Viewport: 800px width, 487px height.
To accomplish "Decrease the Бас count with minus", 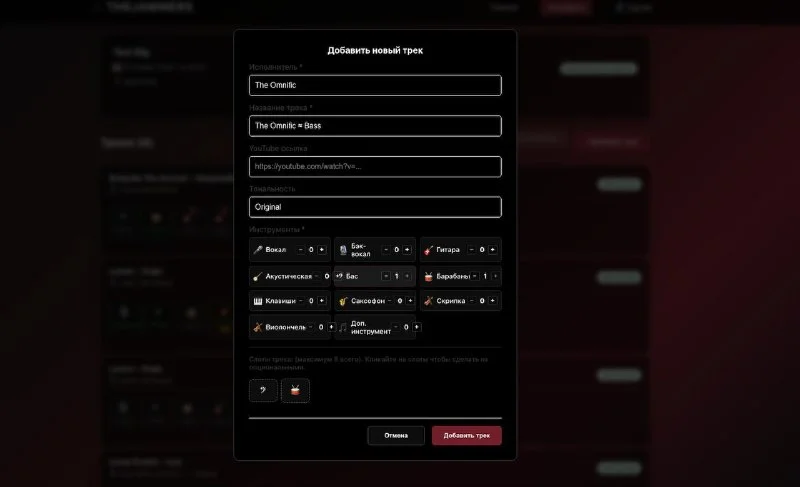I will pyautogui.click(x=386, y=276).
